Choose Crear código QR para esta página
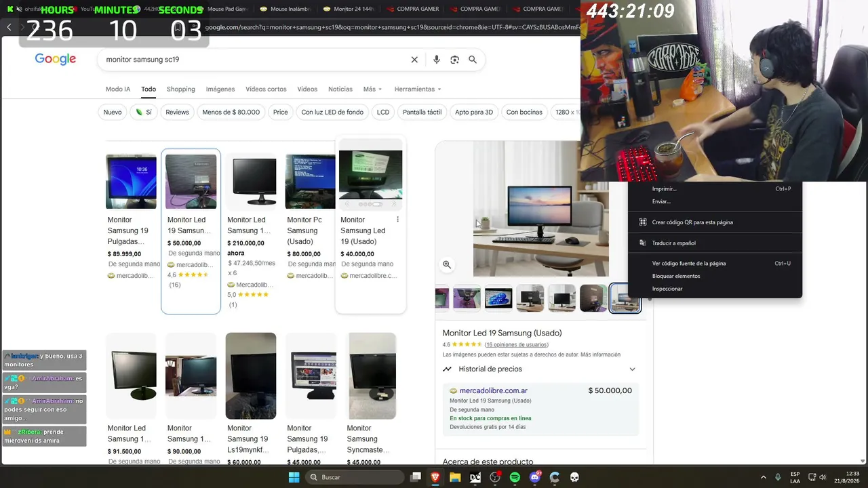 tap(715, 222)
